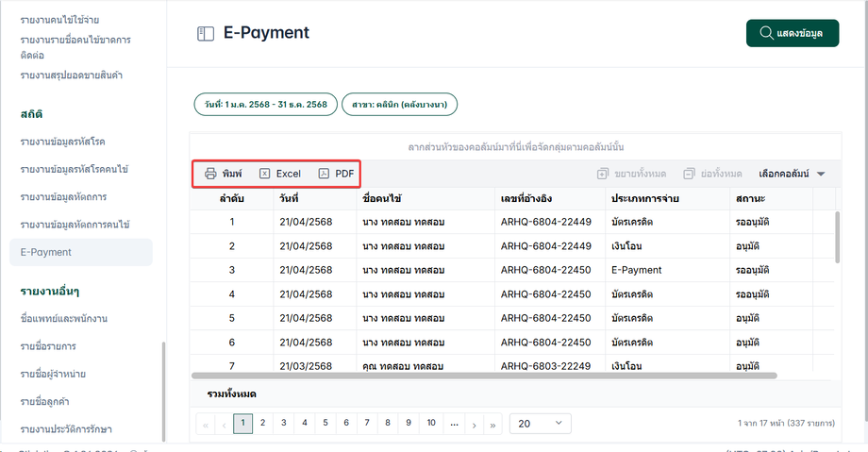Screen dimensions: 868x452
Task: Click the PDF export icon
Action: coord(324,174)
